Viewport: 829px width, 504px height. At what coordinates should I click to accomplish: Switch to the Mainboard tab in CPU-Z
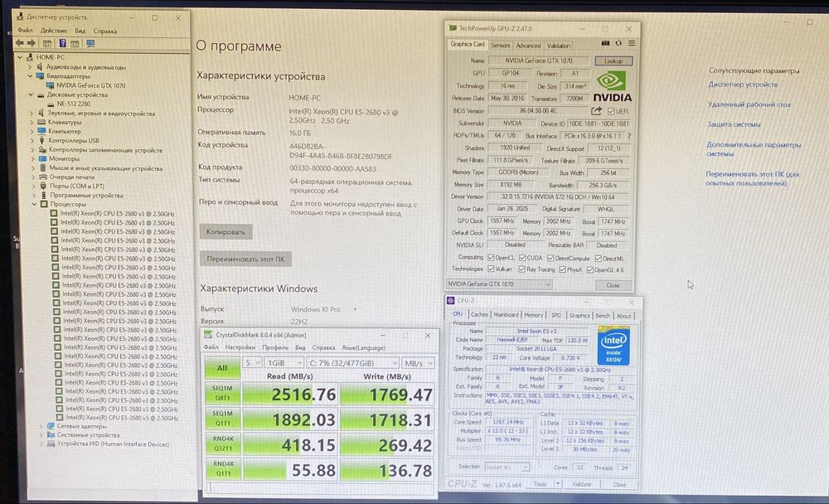(506, 315)
